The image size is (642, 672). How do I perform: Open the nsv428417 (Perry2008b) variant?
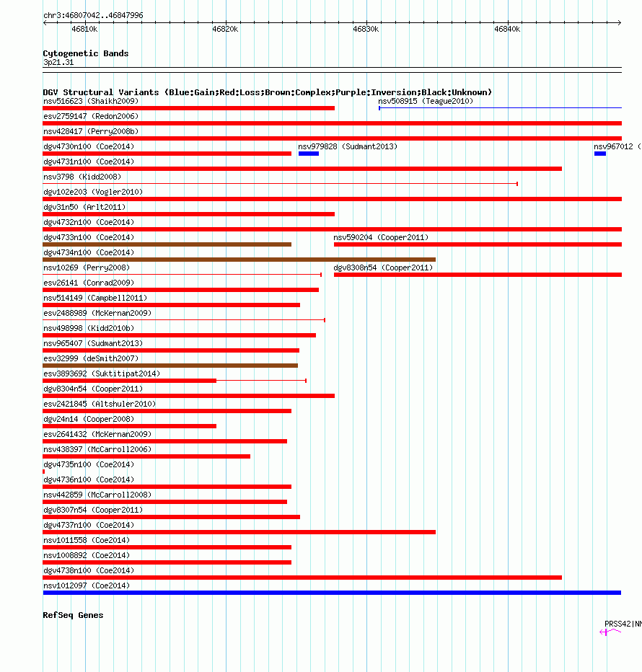click(x=91, y=131)
